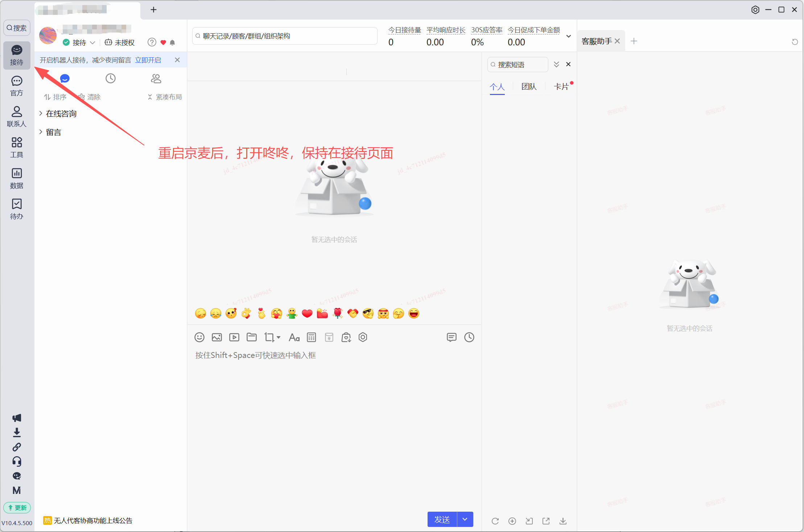
Task: Open the 接待 reception sidebar icon
Action: (x=17, y=55)
